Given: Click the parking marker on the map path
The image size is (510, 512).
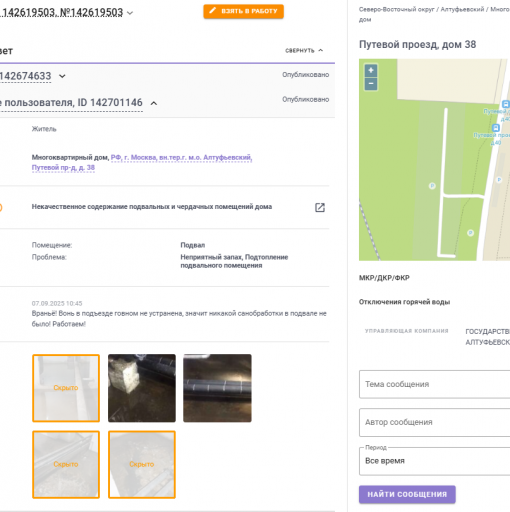Looking at the screenshot, I should (432, 186).
